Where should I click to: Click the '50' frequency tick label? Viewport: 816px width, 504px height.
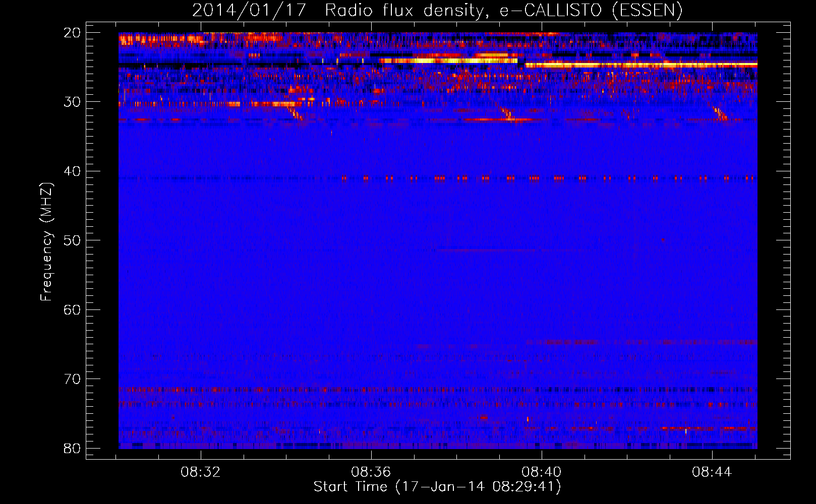pos(72,240)
